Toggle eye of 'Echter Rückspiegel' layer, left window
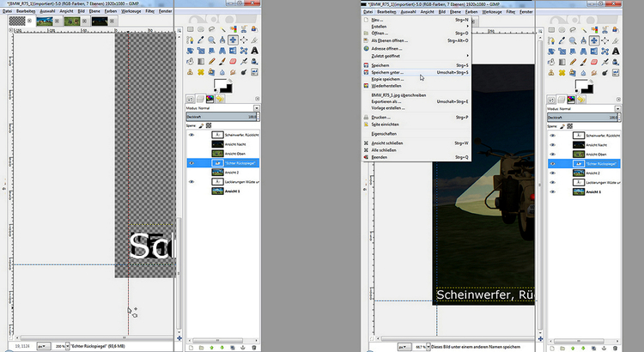 coord(191,163)
